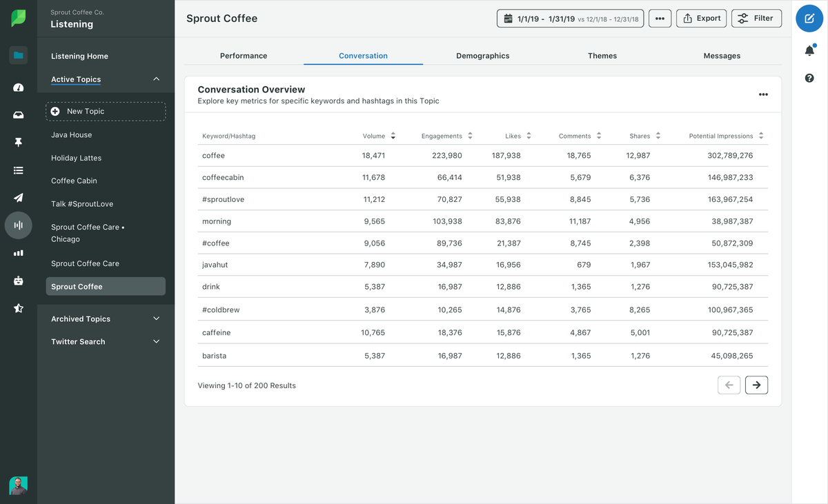Open the bot automation icon in sidebar

(x=19, y=281)
